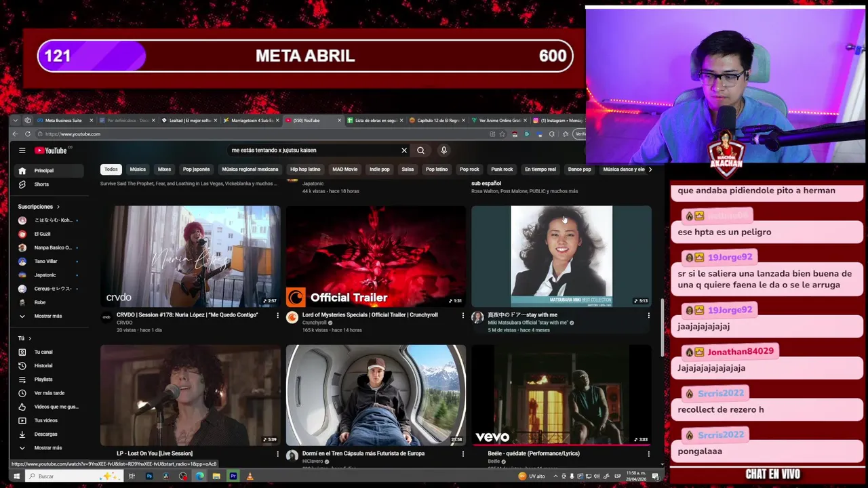The height and width of the screenshot is (488, 868).
Task: Expand the Tú section chevron
Action: (x=30, y=338)
